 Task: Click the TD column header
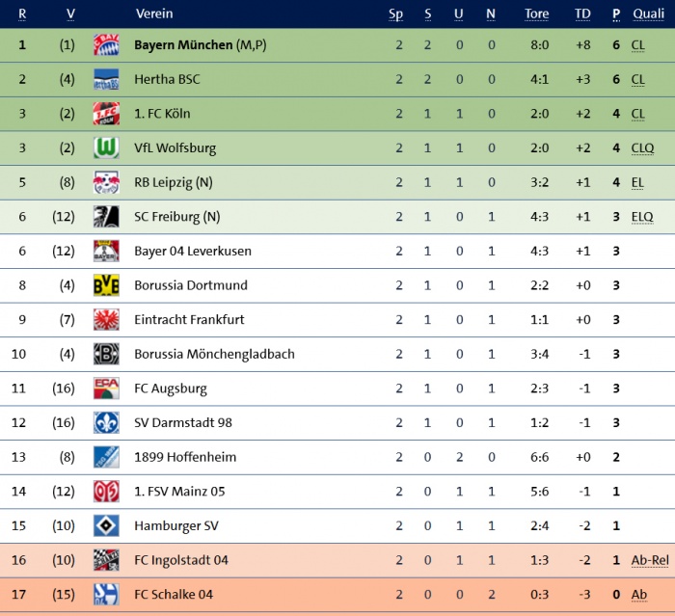click(582, 14)
